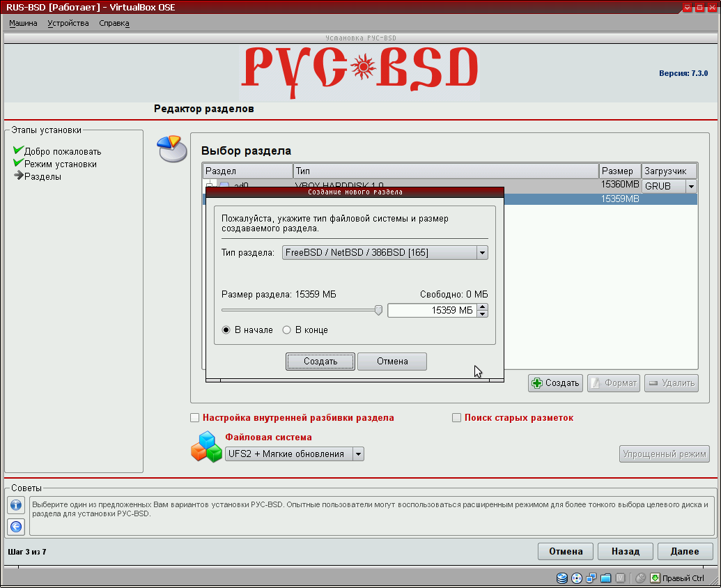Click the mouse capture indicator icon
Image resolution: width=721 pixels, height=588 pixels.
point(640,578)
